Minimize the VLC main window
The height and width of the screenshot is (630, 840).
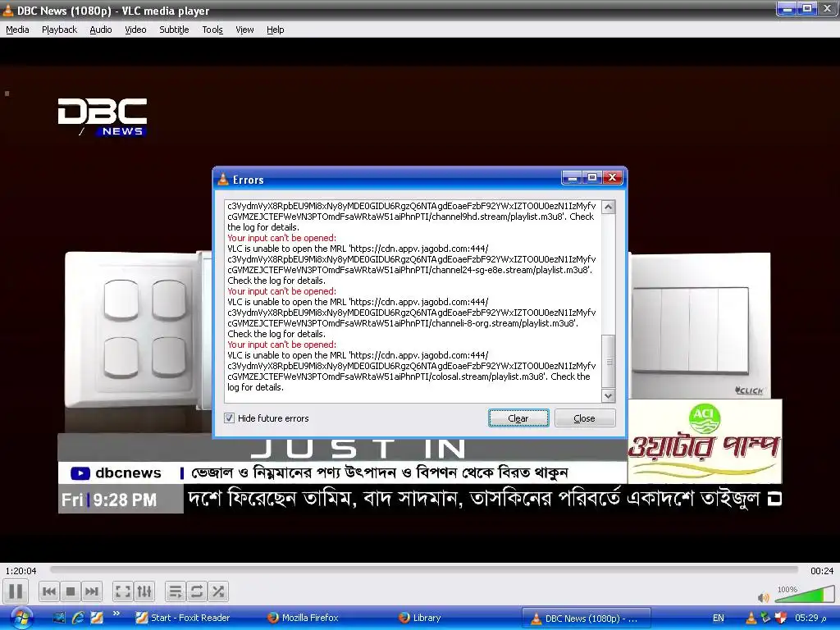click(x=787, y=9)
